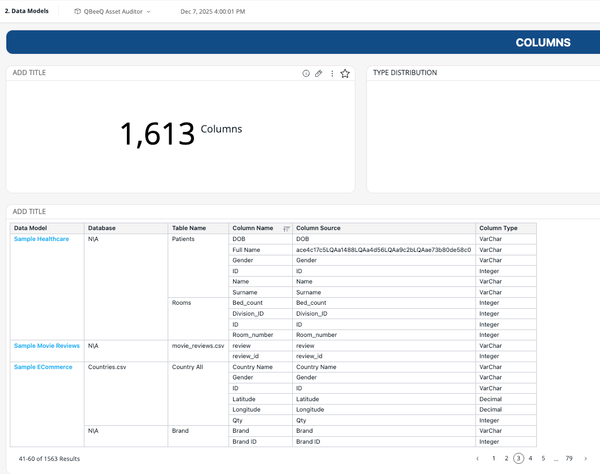
Task: Go to the previous results page arrow
Action: tap(477, 458)
